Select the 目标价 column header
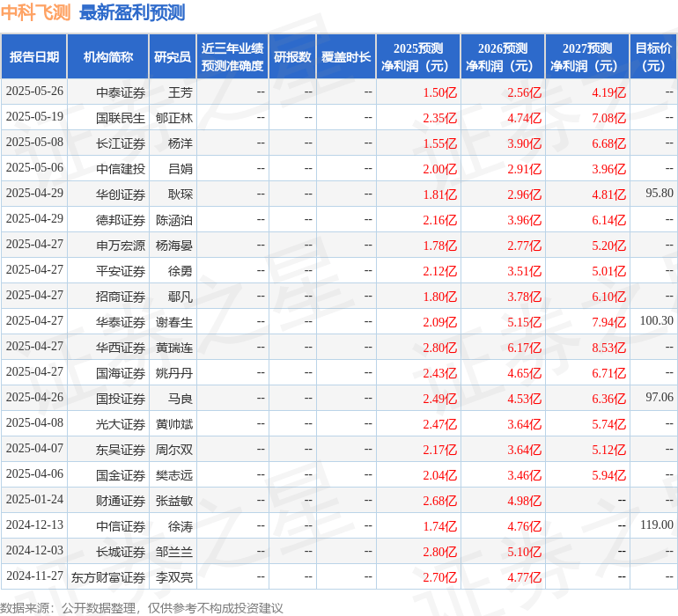Viewport: 678px width, 616px height. (653, 57)
